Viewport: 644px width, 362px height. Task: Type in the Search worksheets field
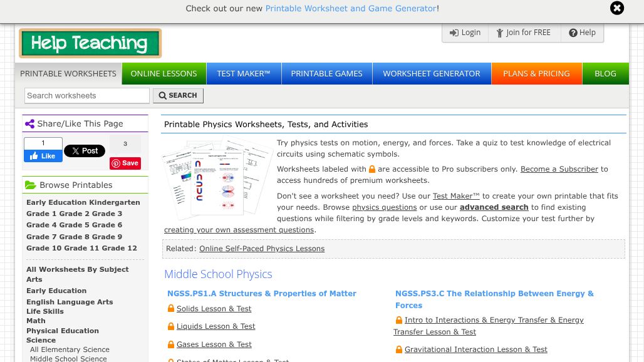(x=87, y=96)
